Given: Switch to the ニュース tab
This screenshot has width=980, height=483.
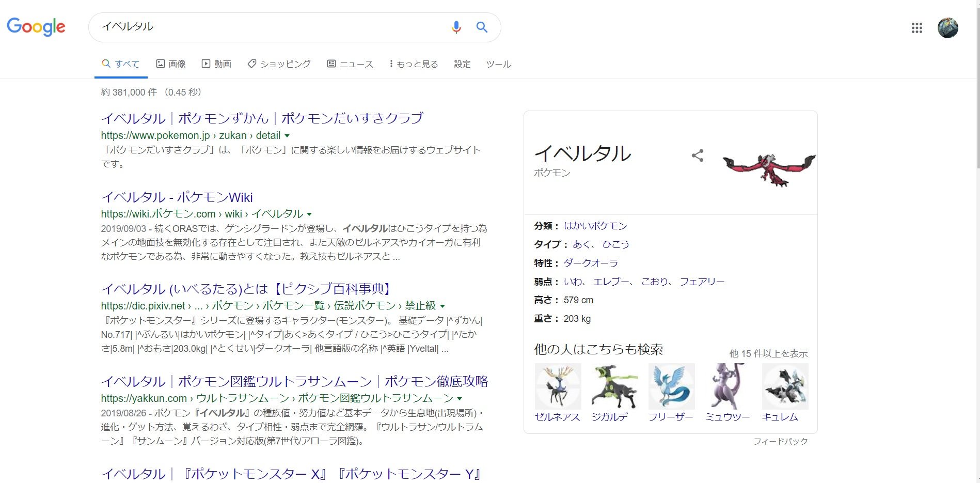Looking at the screenshot, I should [x=350, y=64].
